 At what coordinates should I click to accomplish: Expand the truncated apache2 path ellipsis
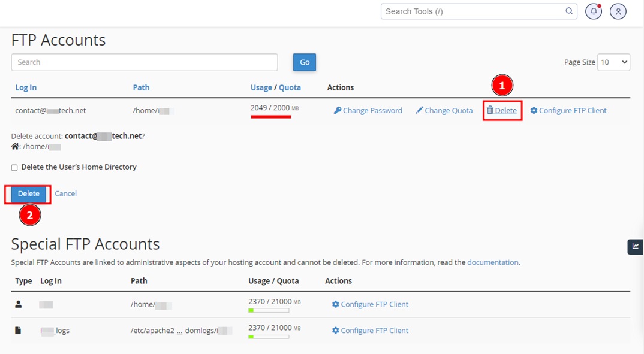tap(179, 331)
